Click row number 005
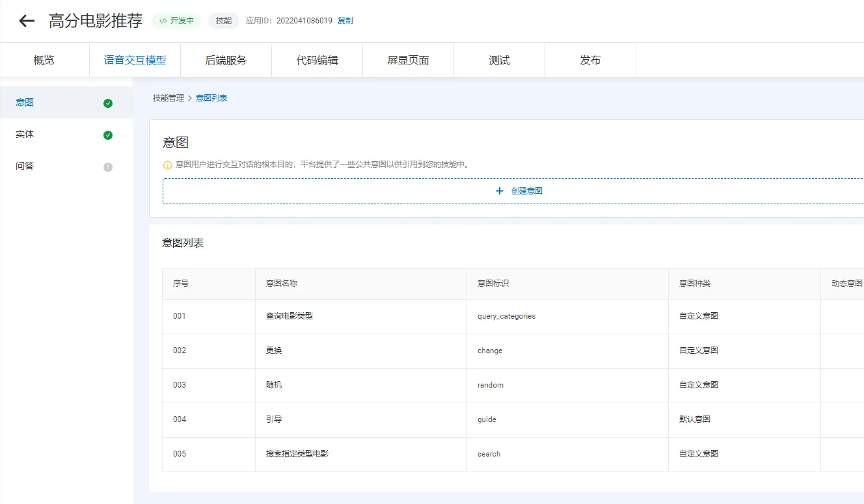The width and height of the screenshot is (864, 504). (x=180, y=454)
